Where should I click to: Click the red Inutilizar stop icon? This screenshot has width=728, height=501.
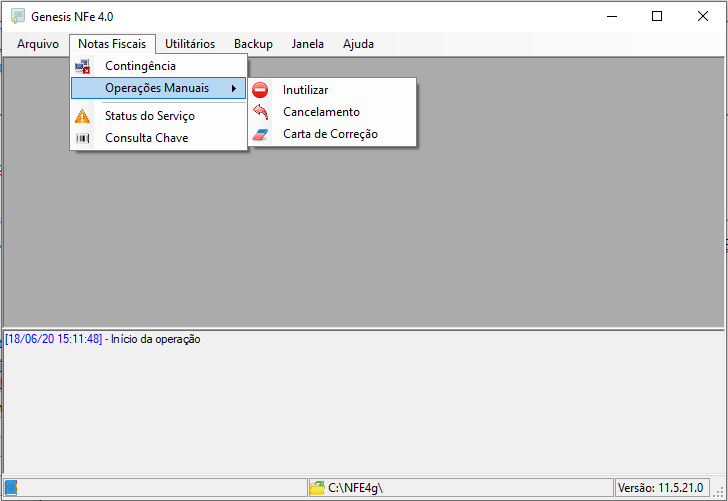(260, 90)
